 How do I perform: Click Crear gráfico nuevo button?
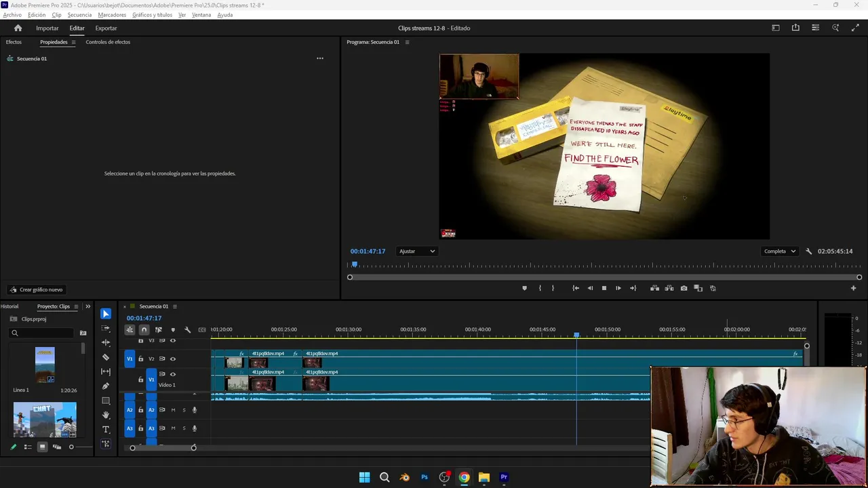pyautogui.click(x=36, y=289)
